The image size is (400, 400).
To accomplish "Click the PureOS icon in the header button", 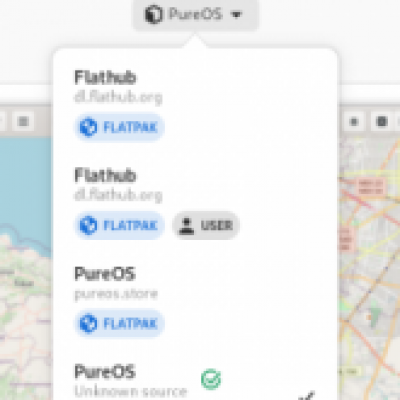I will click(x=153, y=14).
